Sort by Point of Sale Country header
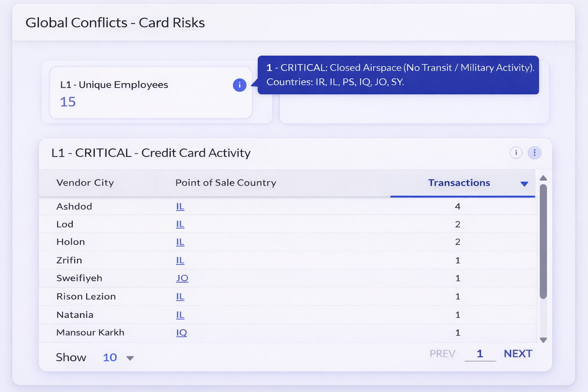The height and width of the screenshot is (392, 588). (225, 183)
